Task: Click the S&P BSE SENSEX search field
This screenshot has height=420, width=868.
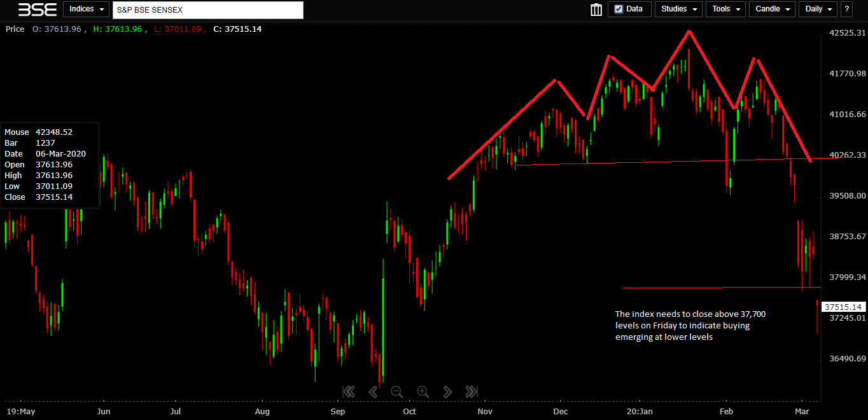Action: pos(207,10)
